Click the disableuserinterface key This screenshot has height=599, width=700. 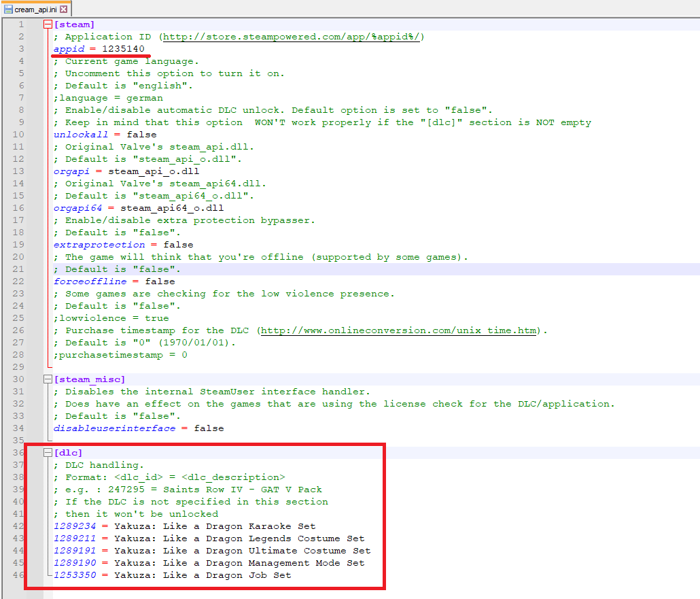click(x=114, y=428)
